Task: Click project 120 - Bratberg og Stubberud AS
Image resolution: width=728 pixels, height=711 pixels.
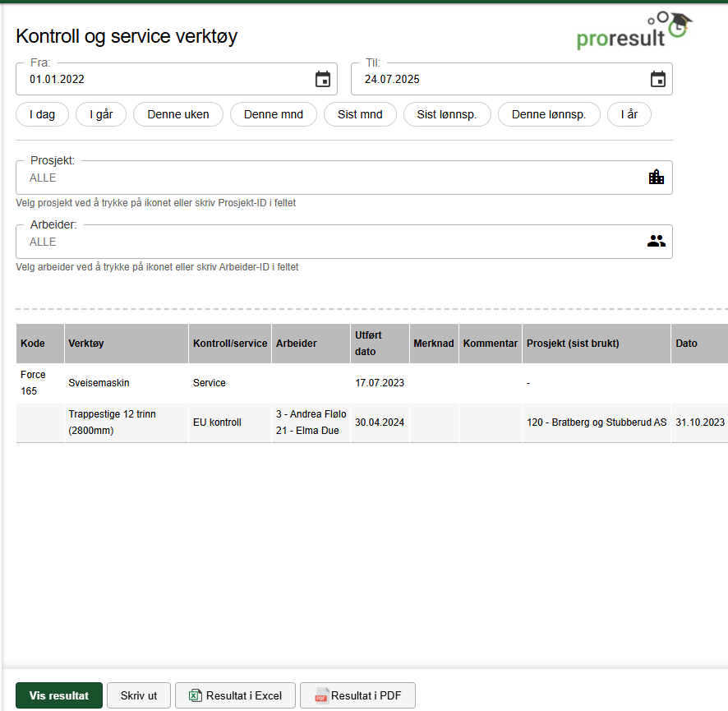Action: tap(597, 422)
